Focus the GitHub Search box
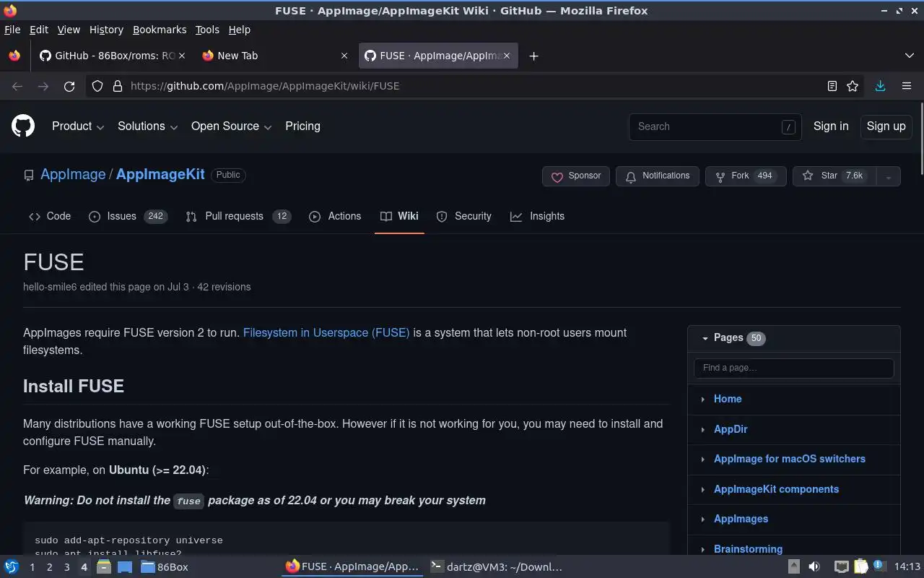 tap(715, 126)
